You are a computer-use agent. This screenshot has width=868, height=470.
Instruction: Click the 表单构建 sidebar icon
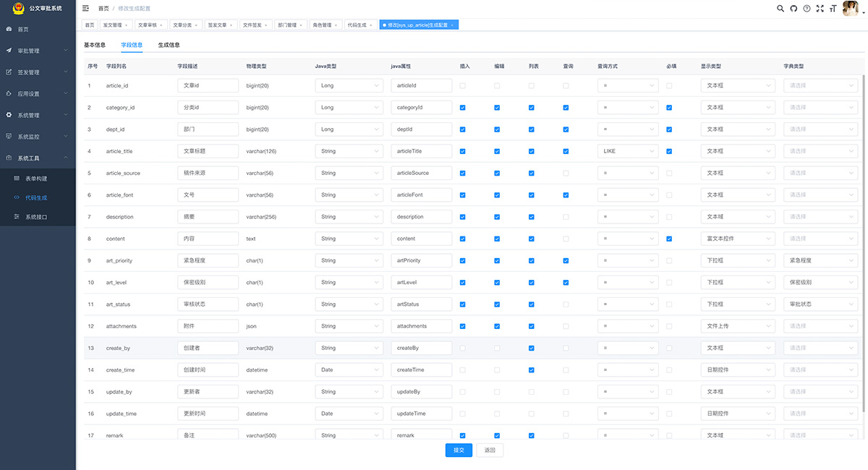(x=17, y=178)
